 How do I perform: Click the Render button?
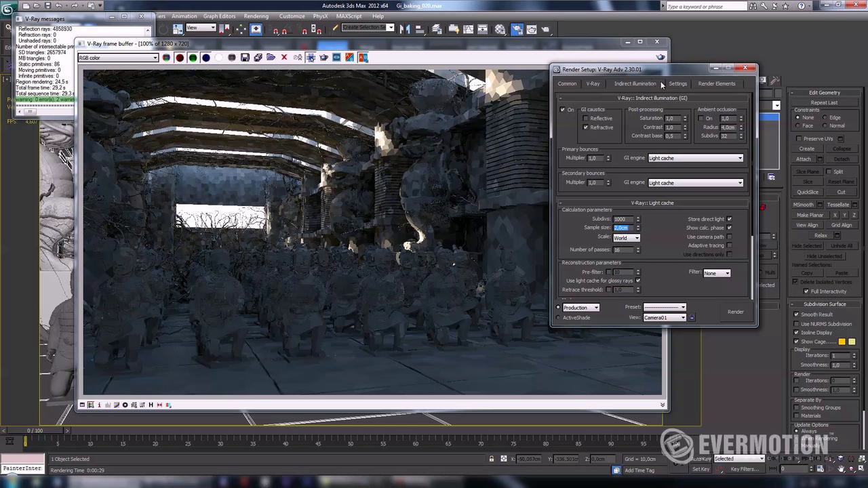pyautogui.click(x=735, y=312)
